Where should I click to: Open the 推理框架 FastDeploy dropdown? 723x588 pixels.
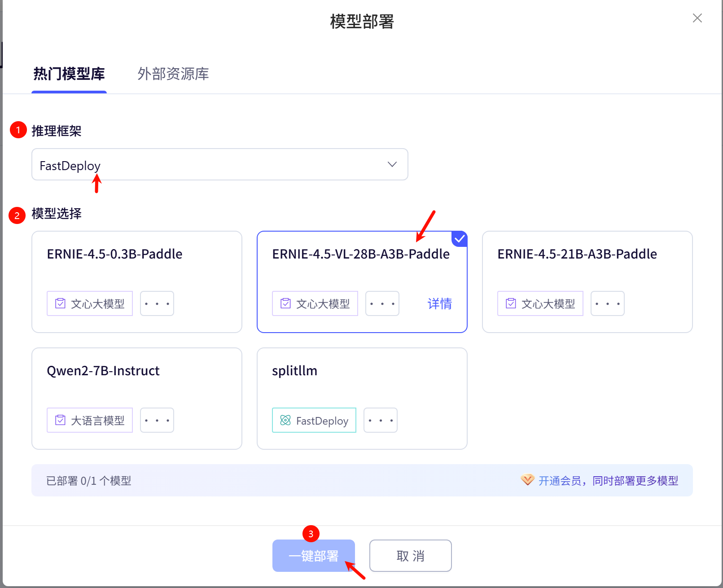tap(220, 164)
